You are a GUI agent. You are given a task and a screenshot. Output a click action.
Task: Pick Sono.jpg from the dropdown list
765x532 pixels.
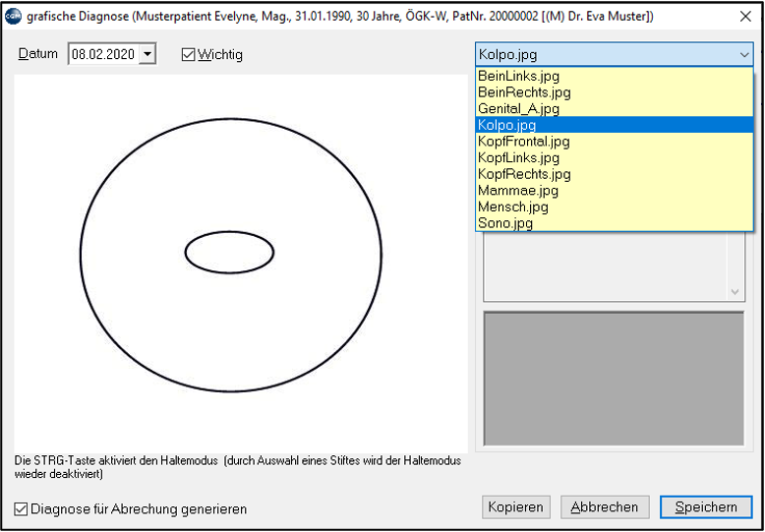tap(615, 223)
